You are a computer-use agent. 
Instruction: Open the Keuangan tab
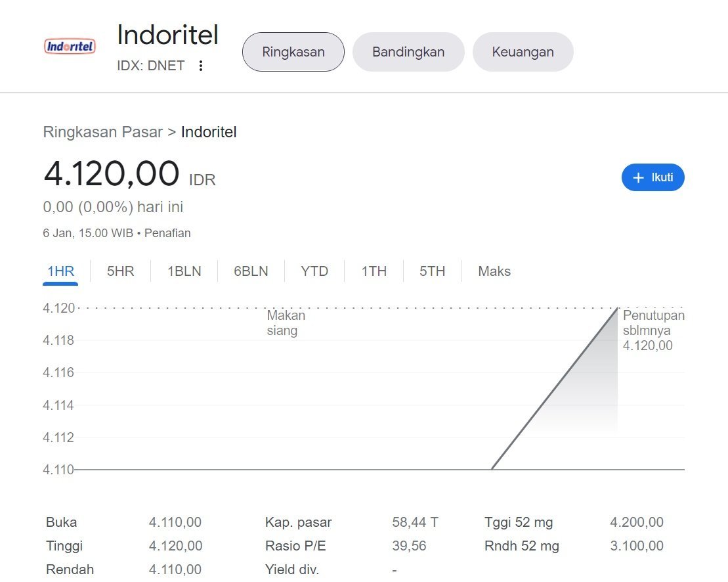pyautogui.click(x=523, y=52)
